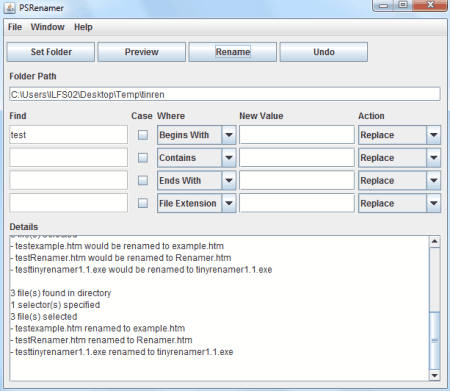Viewport: 450px width, 391px height.
Task: Click the Set Folder button
Action: click(51, 52)
